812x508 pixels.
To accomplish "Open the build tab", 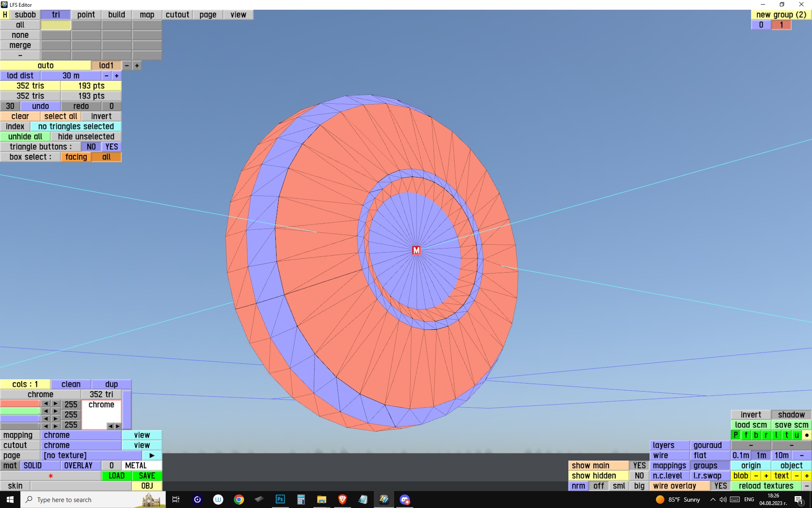I will tap(116, 14).
